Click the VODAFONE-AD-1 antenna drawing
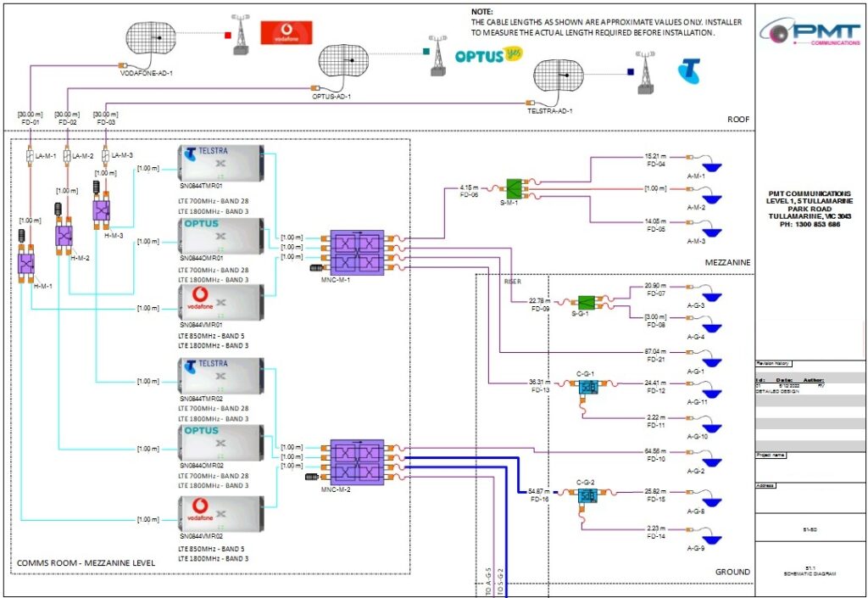 click(x=150, y=36)
